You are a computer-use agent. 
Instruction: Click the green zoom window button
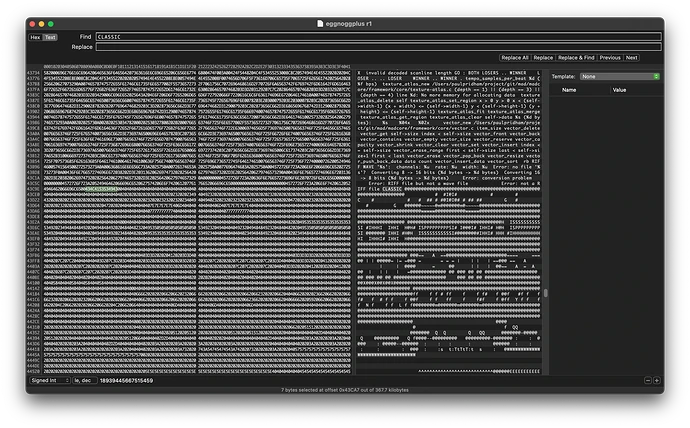pos(51,24)
